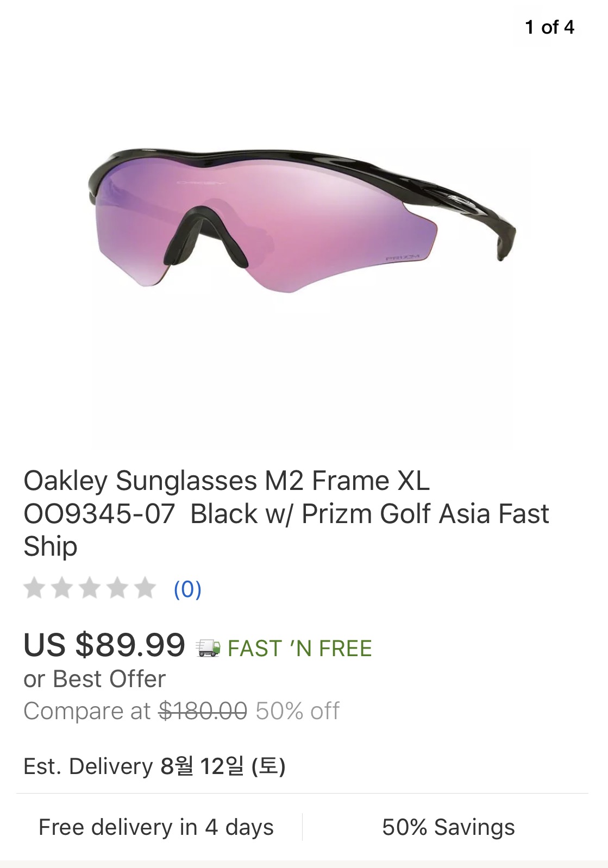Screen dimensions: 608x868
Task: Tap the first rating star
Action: pyautogui.click(x=34, y=588)
